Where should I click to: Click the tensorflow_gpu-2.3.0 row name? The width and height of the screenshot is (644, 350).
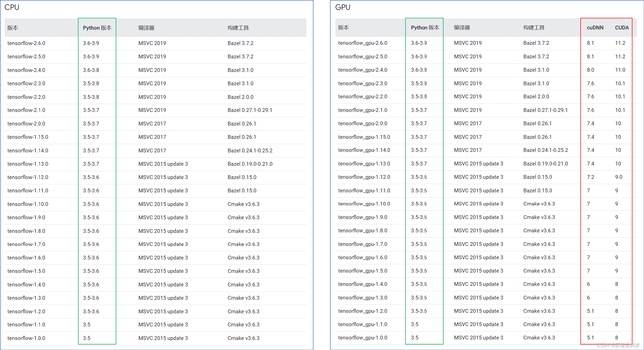[363, 83]
